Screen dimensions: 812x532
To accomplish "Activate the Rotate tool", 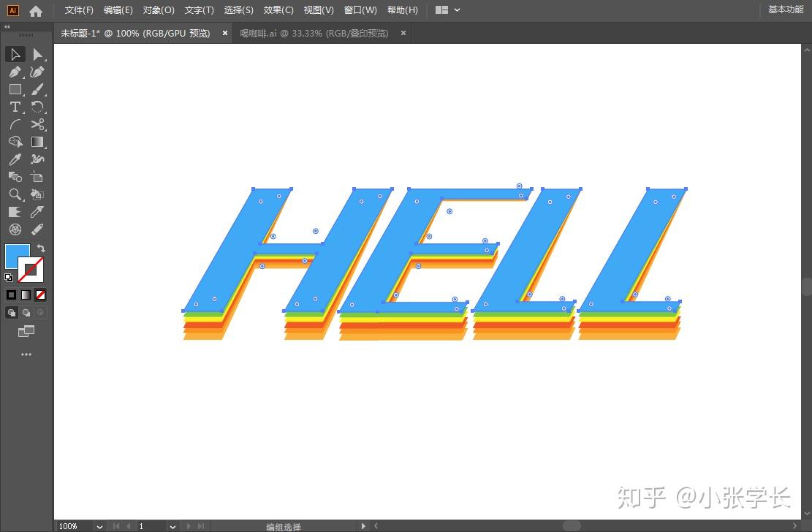I will pyautogui.click(x=37, y=107).
